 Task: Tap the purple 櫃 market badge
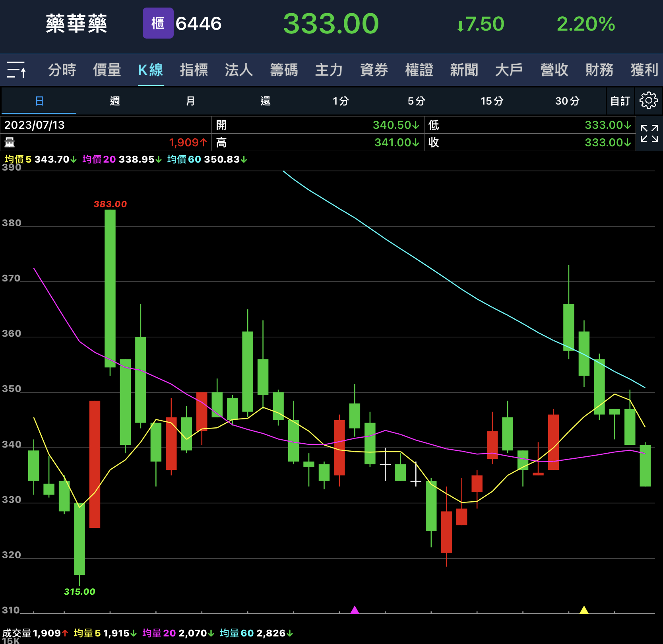158,23
